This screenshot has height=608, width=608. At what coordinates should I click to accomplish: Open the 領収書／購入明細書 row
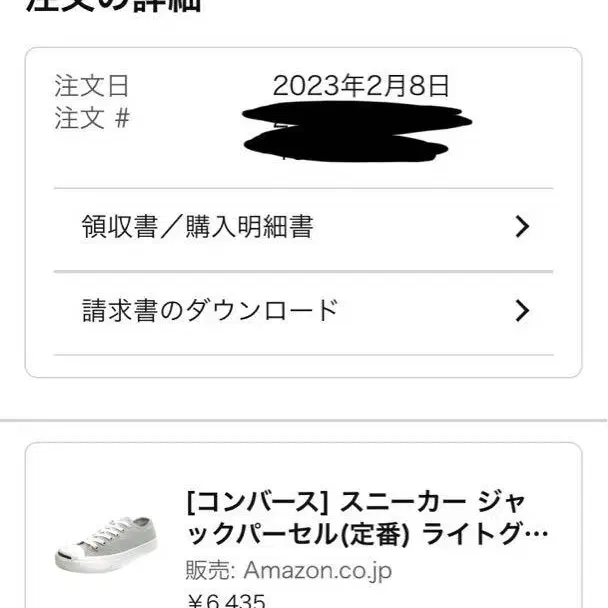pyautogui.click(x=300, y=228)
